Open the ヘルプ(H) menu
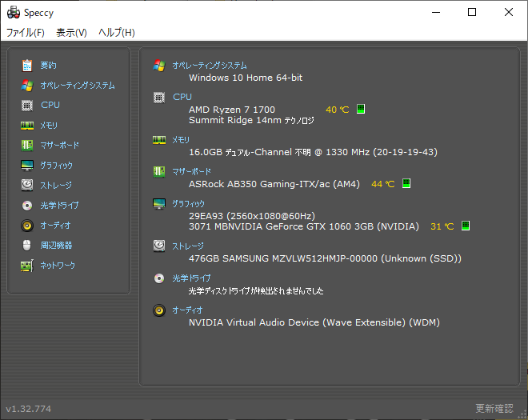 tap(116, 33)
